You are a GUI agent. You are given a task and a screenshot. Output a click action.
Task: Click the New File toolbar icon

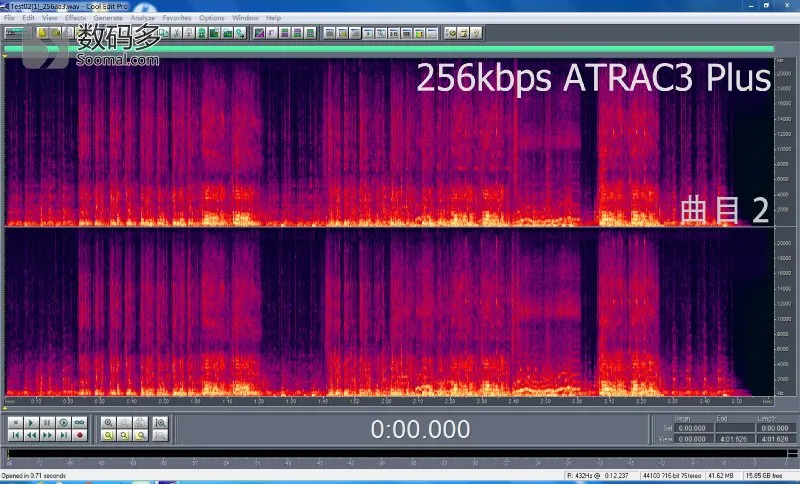42,33
